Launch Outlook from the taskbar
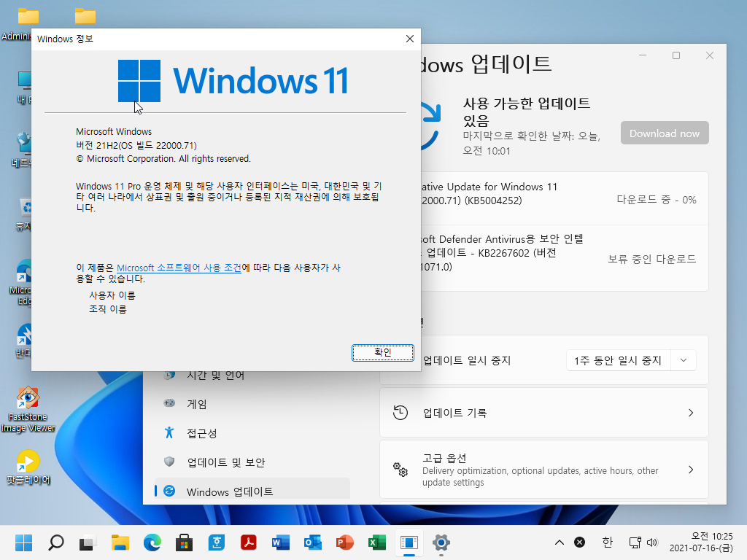 click(312, 542)
